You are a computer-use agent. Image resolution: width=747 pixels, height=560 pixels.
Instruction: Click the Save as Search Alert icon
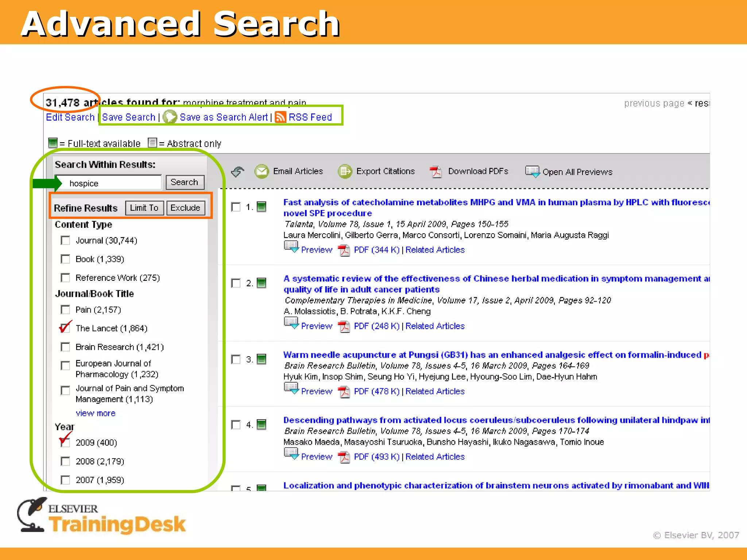point(170,117)
